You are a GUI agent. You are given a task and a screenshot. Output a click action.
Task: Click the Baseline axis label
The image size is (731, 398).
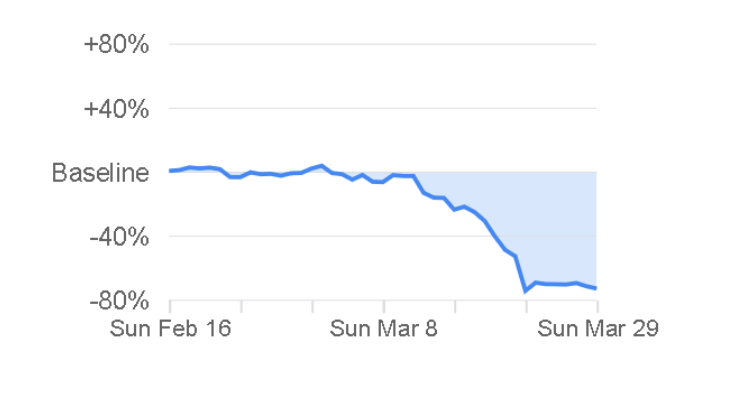click(x=100, y=173)
